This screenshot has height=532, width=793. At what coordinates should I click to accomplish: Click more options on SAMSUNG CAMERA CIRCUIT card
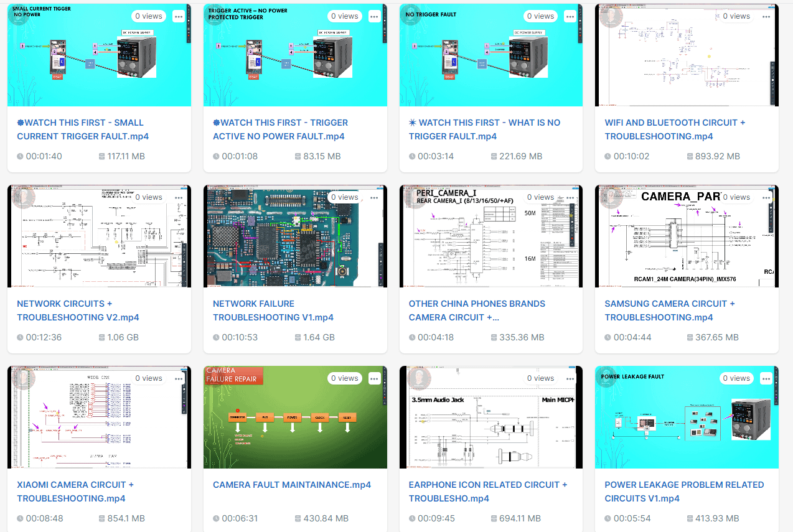766,197
